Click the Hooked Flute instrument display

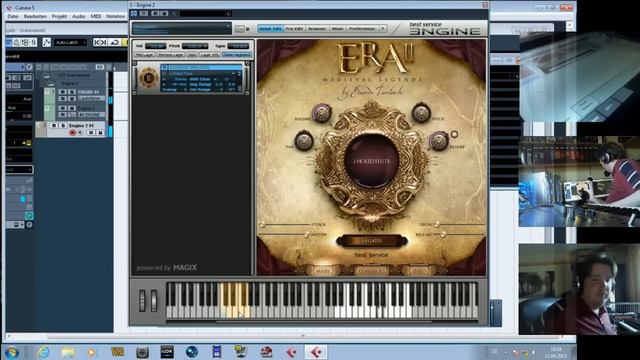[371, 161]
